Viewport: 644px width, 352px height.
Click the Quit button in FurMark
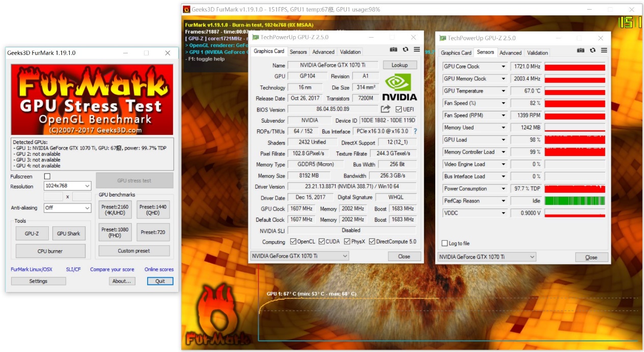160,281
